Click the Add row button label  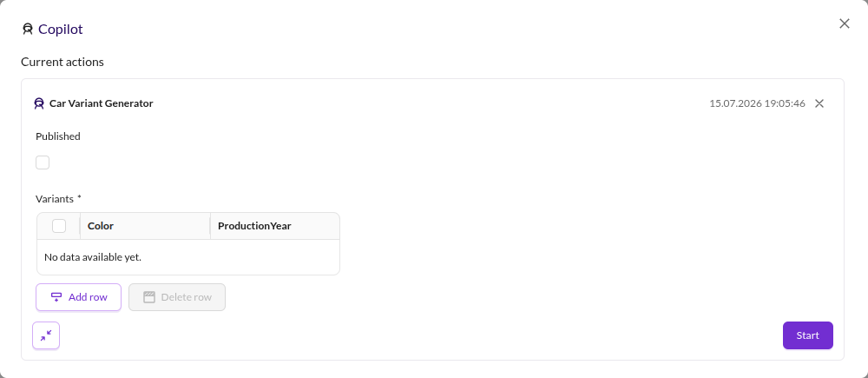(88, 297)
